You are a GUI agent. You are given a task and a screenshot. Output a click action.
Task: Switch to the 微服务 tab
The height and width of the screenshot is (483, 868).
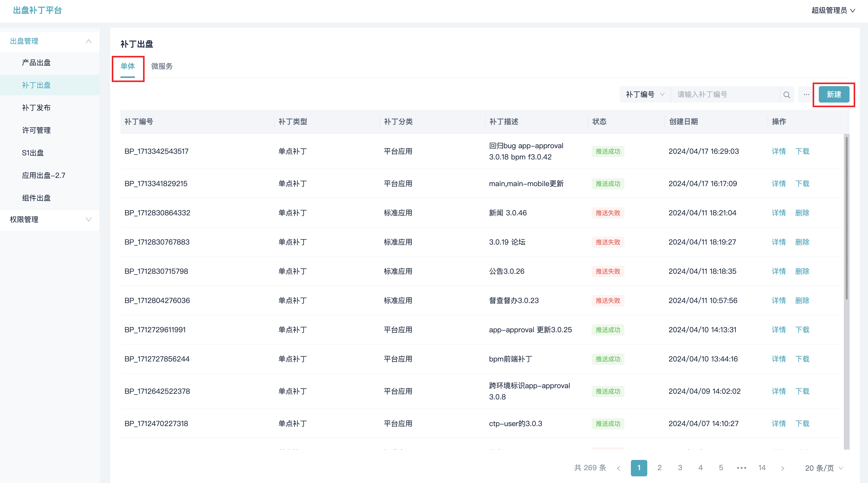tap(162, 66)
